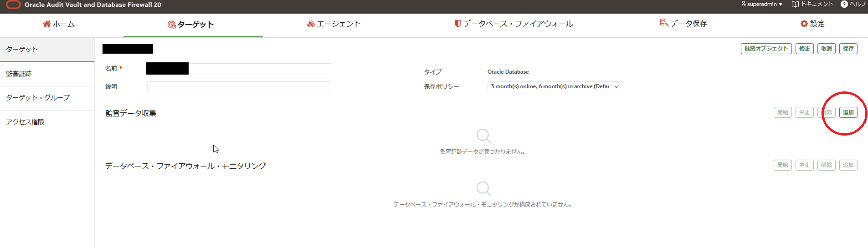The image size is (868, 247).
Task: Click 削除 in 監査データ収集 section
Action: [x=827, y=112]
